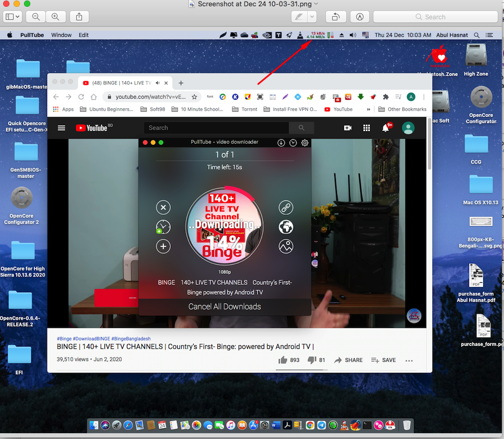Screen dimensions: 504x439
Task: Open Ubuntu Beginners bookmark folder
Action: coord(107,109)
